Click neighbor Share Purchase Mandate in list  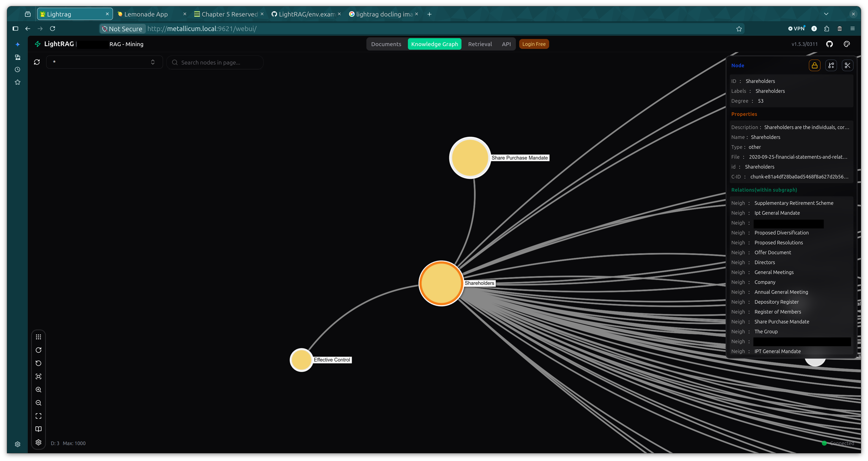point(781,322)
